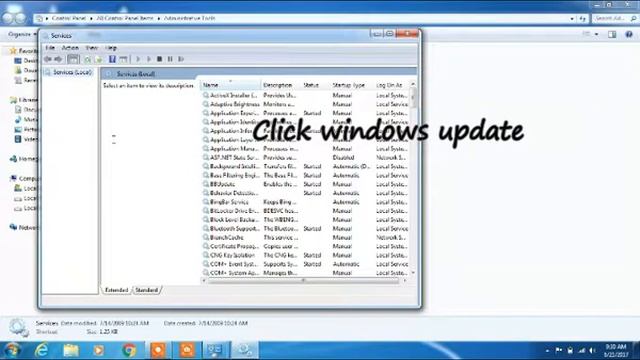Sort by the Description column header
Image resolution: width=640 pixels, height=360 pixels.
click(281, 85)
